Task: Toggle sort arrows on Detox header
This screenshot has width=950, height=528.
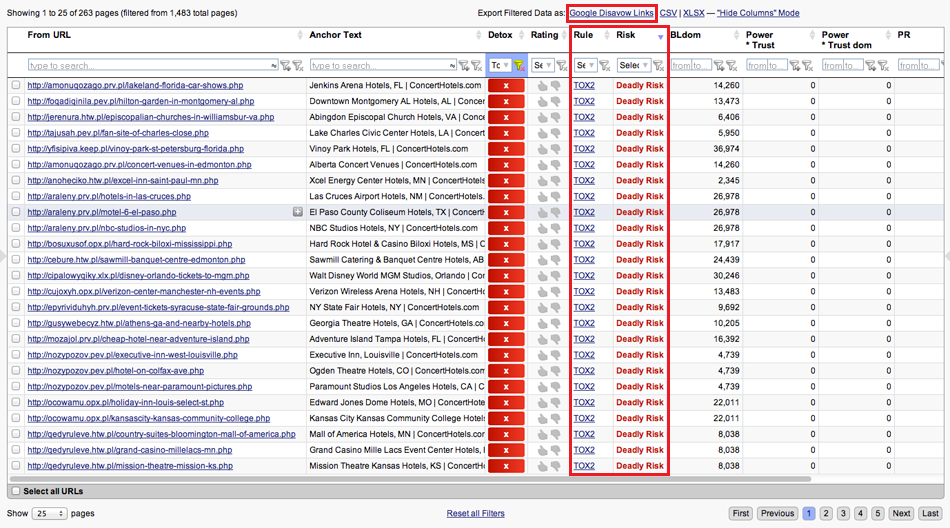Action: pyautogui.click(x=521, y=35)
